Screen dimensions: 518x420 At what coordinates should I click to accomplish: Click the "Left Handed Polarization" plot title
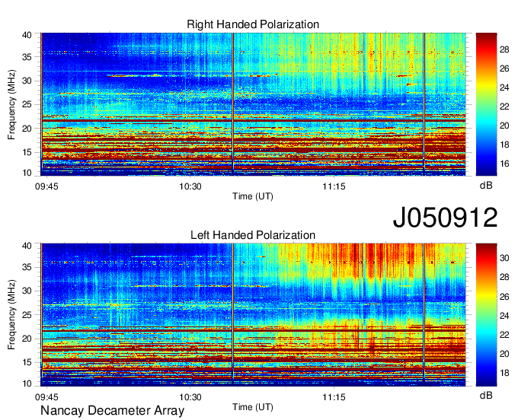(x=253, y=235)
